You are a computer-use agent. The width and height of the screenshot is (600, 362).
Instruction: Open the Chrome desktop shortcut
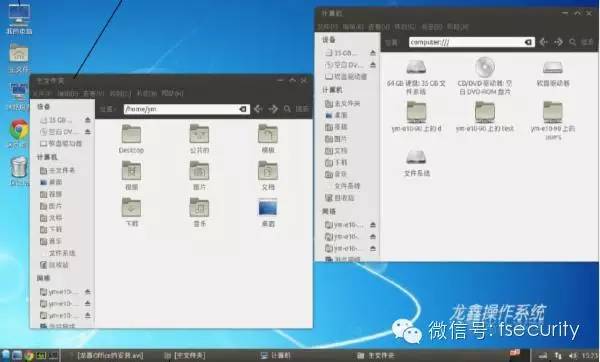[x=19, y=134]
